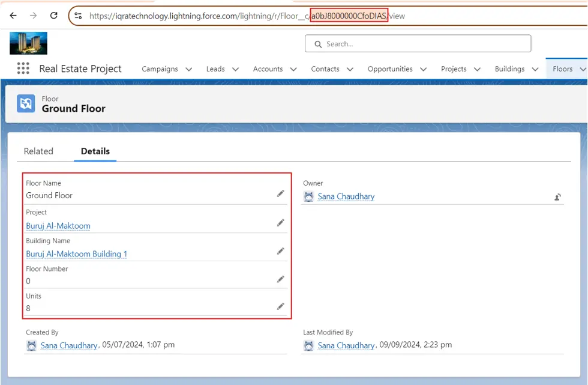The width and height of the screenshot is (588, 385).
Task: Open the Accounts tab
Action: [x=268, y=69]
